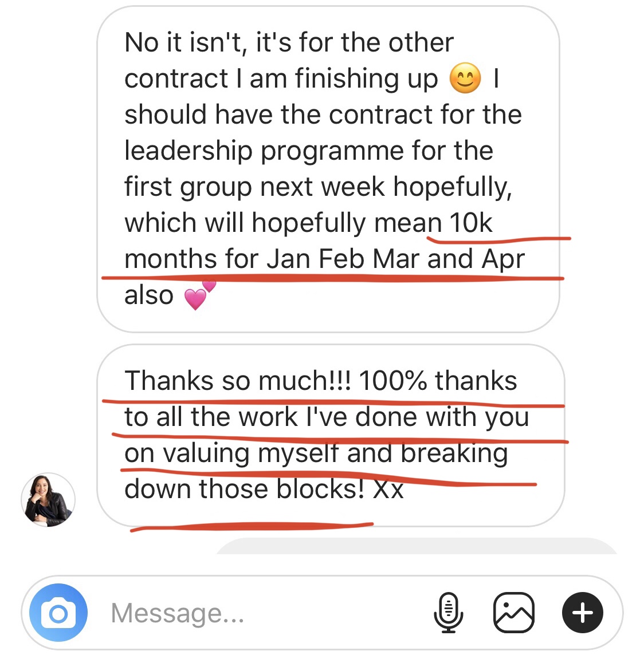Select the "Thanks so much!!!" message bubble

[330, 435]
